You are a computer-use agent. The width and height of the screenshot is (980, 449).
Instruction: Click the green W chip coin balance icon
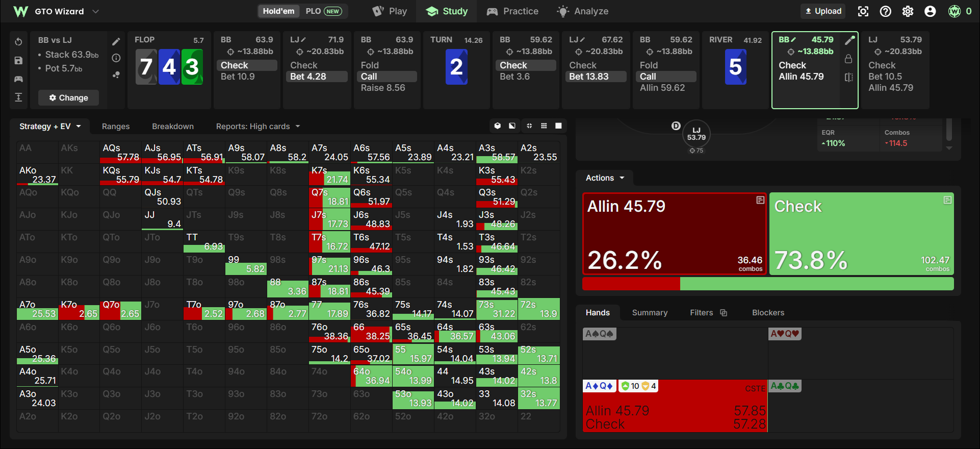(x=955, y=11)
